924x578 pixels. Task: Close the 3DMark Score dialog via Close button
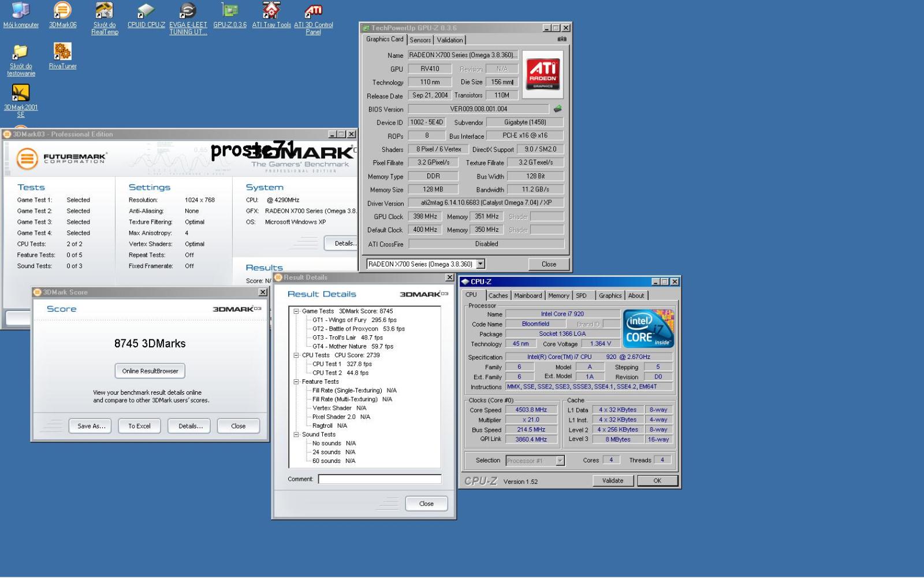coord(238,426)
